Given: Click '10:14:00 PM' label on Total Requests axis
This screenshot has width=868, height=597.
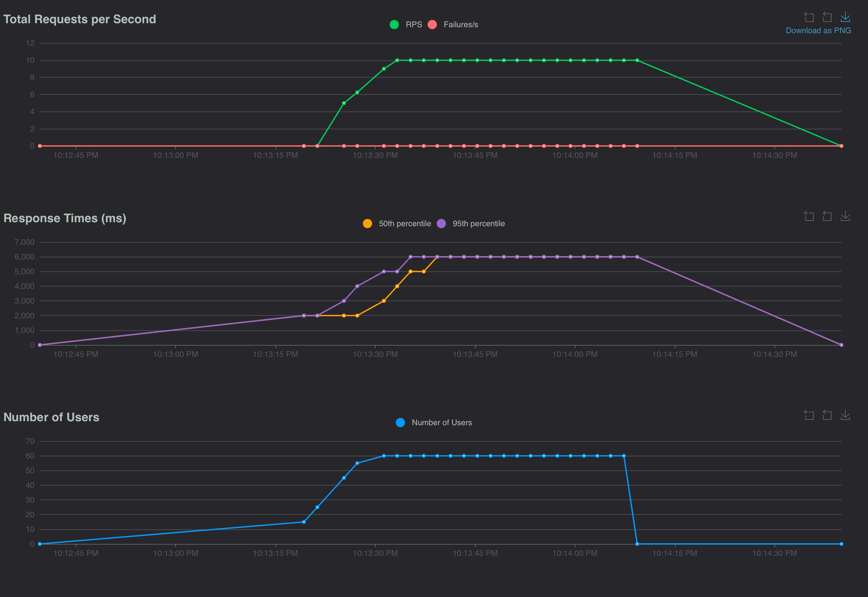Looking at the screenshot, I should click(x=575, y=155).
